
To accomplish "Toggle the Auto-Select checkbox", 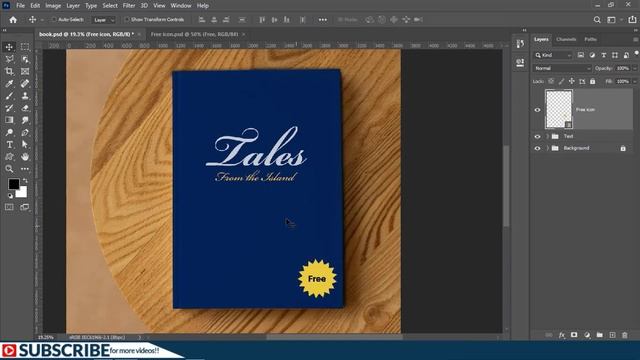I will [54, 20].
